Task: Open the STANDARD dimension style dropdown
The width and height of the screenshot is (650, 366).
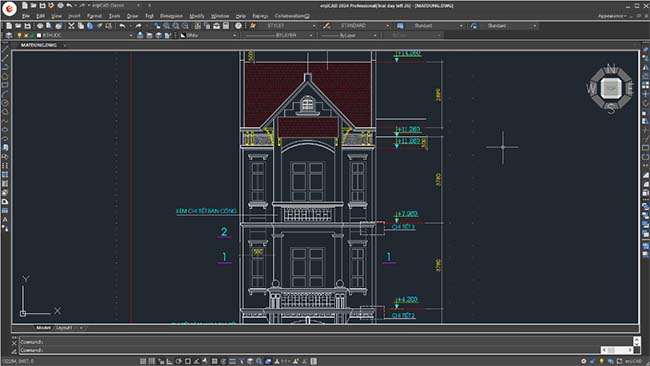Action: point(388,26)
